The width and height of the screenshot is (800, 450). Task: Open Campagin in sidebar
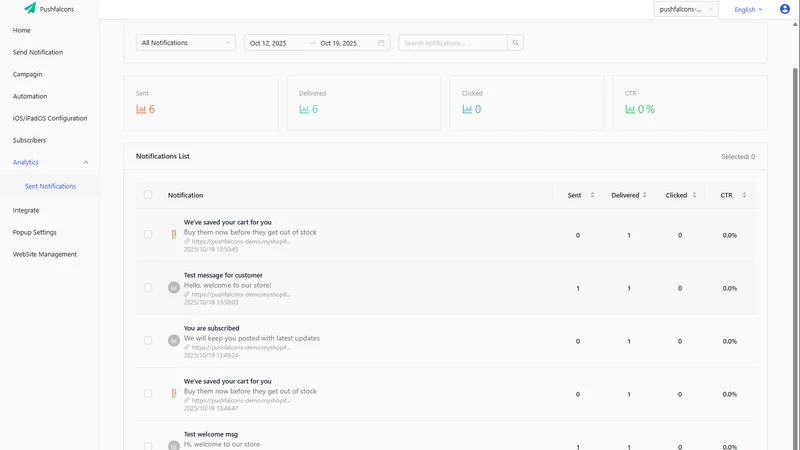pos(28,74)
